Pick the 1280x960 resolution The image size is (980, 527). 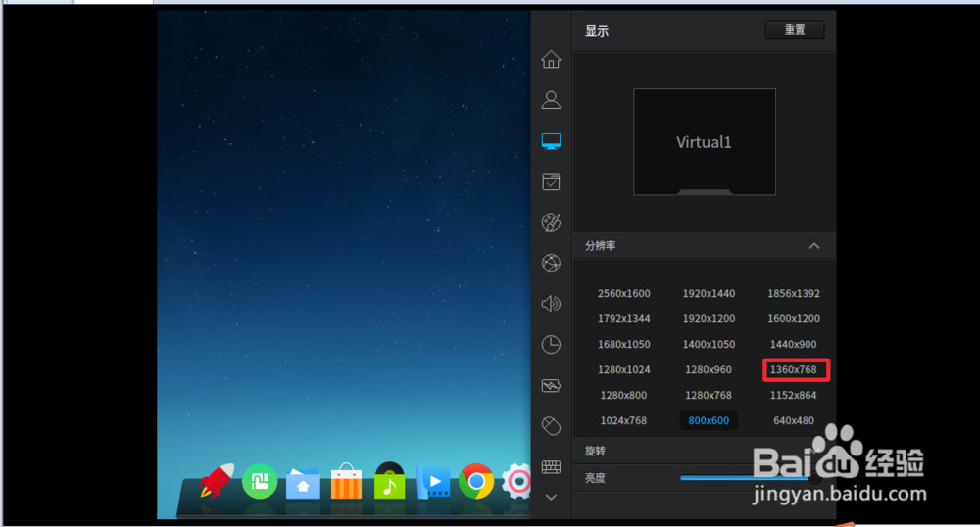709,369
